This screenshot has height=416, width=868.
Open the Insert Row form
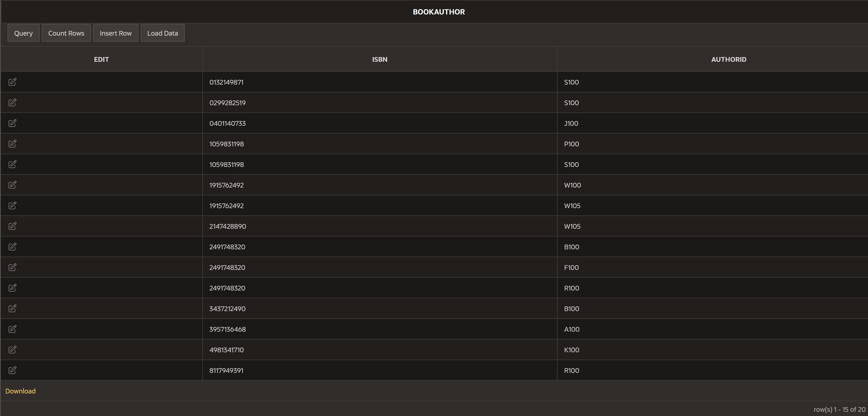116,33
